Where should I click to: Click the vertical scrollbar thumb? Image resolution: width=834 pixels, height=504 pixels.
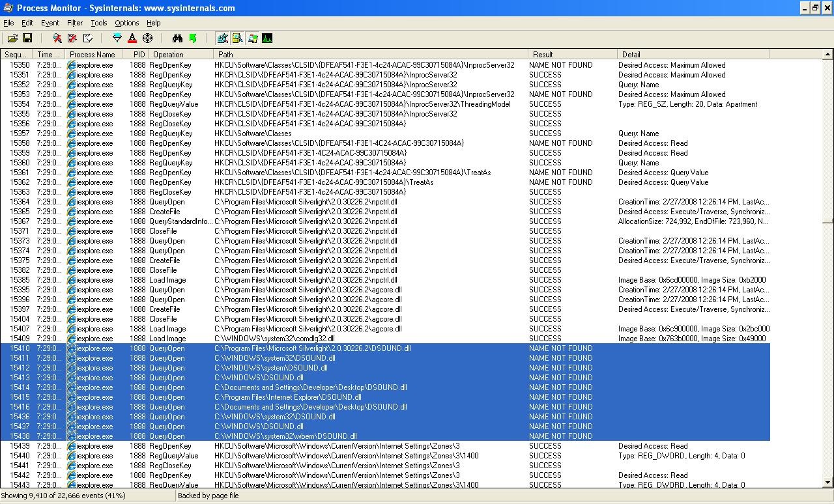(x=828, y=220)
